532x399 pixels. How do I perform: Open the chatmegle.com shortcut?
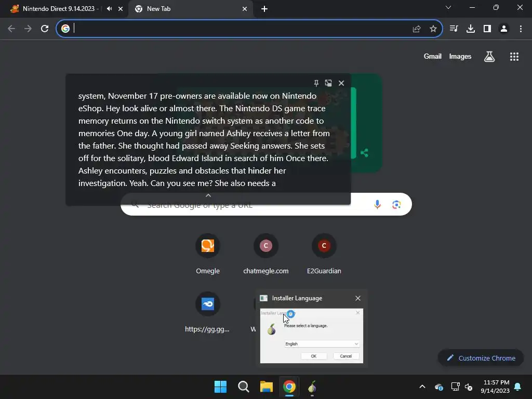coord(266,254)
